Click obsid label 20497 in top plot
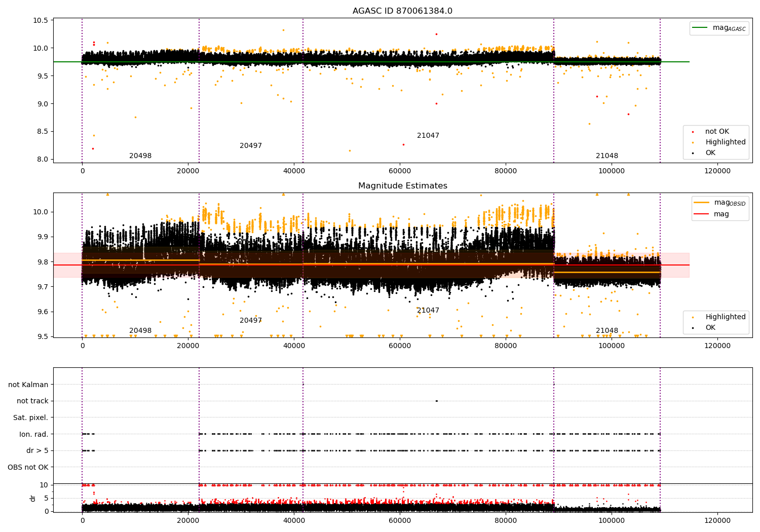This screenshot has height=532, width=760. click(251, 146)
